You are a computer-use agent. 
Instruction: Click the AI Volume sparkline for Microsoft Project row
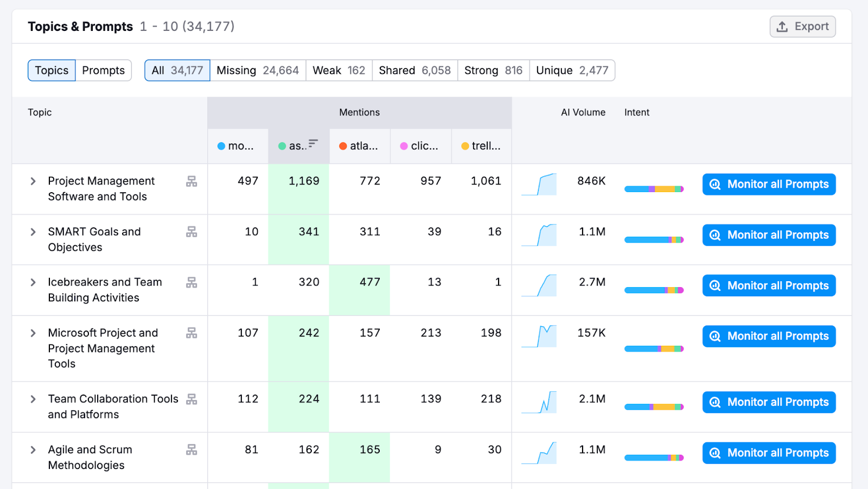(539, 336)
